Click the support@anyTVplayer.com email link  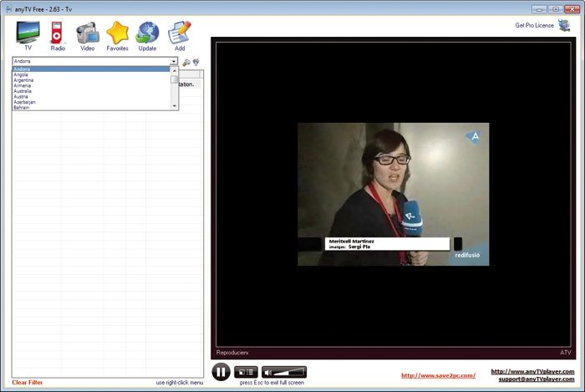point(537,379)
